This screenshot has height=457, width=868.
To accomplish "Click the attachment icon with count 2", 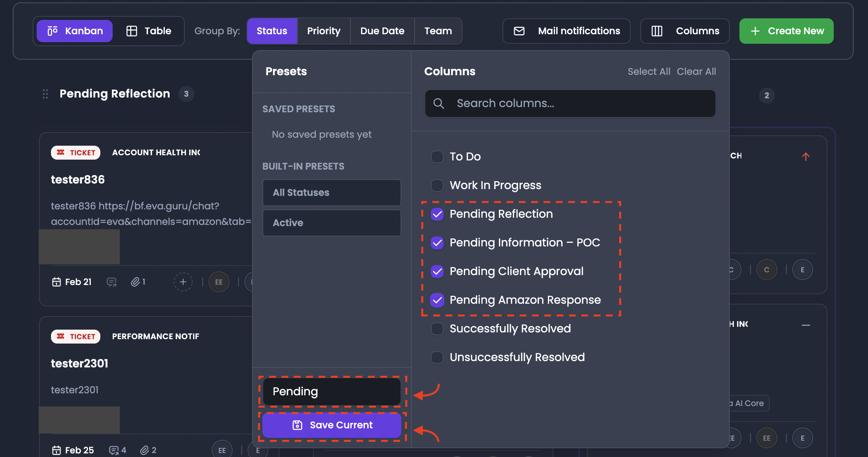I will [x=145, y=450].
